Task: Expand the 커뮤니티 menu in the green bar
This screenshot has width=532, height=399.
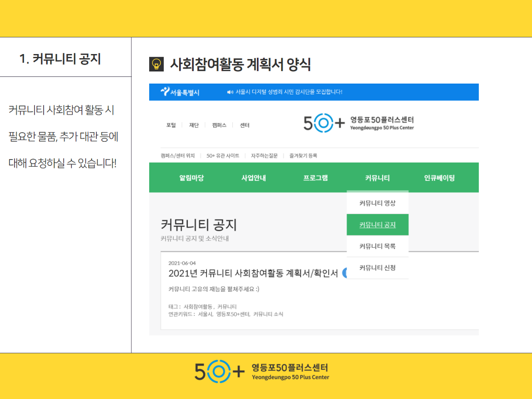Action: [x=377, y=178]
